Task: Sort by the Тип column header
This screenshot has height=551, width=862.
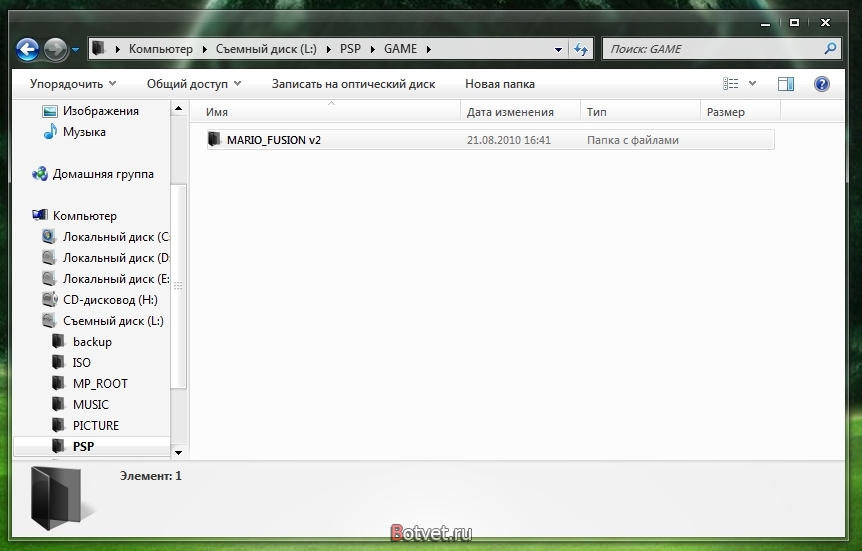Action: tap(640, 112)
